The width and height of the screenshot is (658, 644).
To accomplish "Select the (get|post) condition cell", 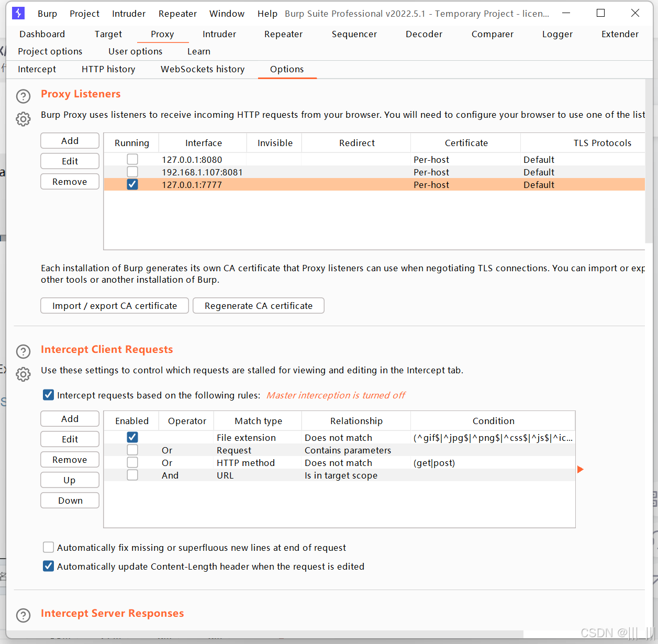I will (493, 463).
